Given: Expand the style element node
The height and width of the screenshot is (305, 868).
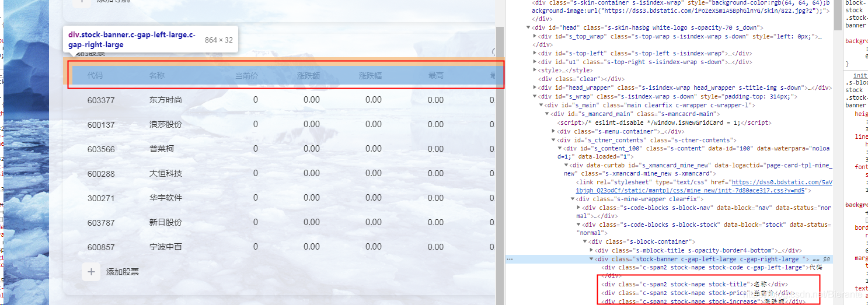Looking at the screenshot, I should pyautogui.click(x=535, y=71).
